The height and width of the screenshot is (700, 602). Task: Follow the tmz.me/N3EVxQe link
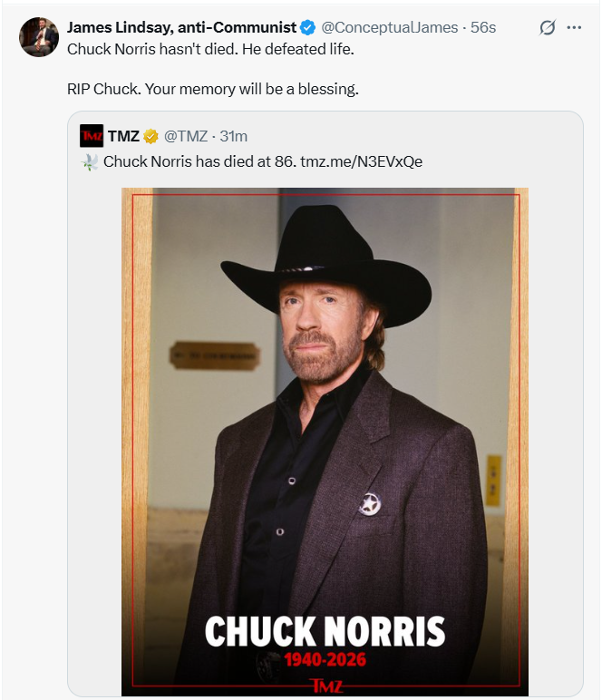coord(362,161)
